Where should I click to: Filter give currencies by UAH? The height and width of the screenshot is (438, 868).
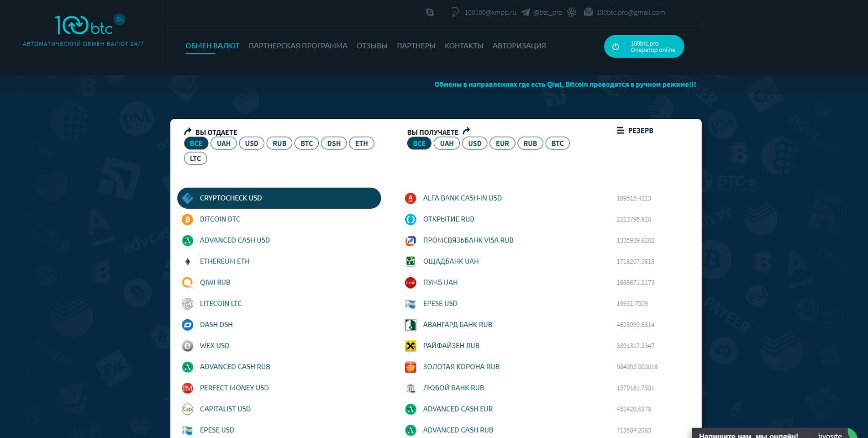(224, 143)
